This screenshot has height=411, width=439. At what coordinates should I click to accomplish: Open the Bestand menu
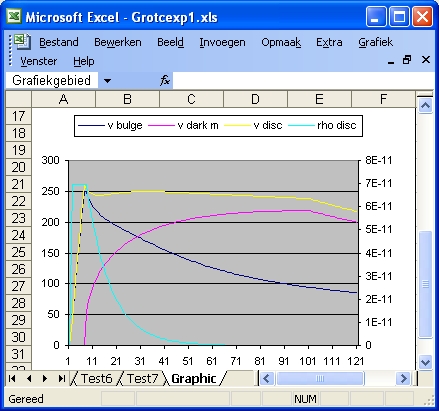coord(59,42)
